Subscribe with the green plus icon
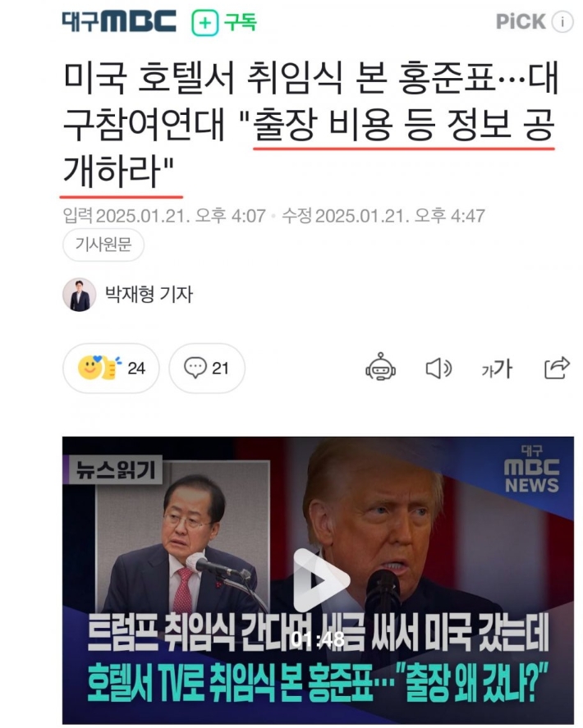Image resolution: width=583 pixels, height=728 pixels. (x=204, y=22)
